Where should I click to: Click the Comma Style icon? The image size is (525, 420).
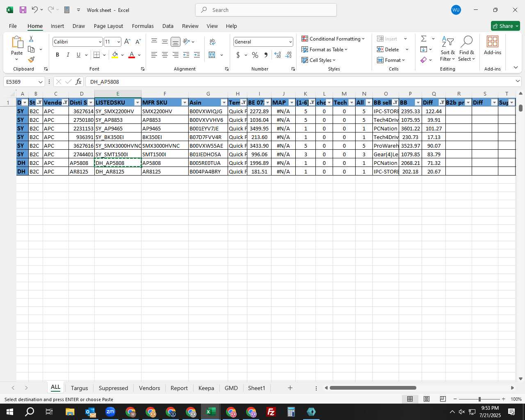pos(266,55)
